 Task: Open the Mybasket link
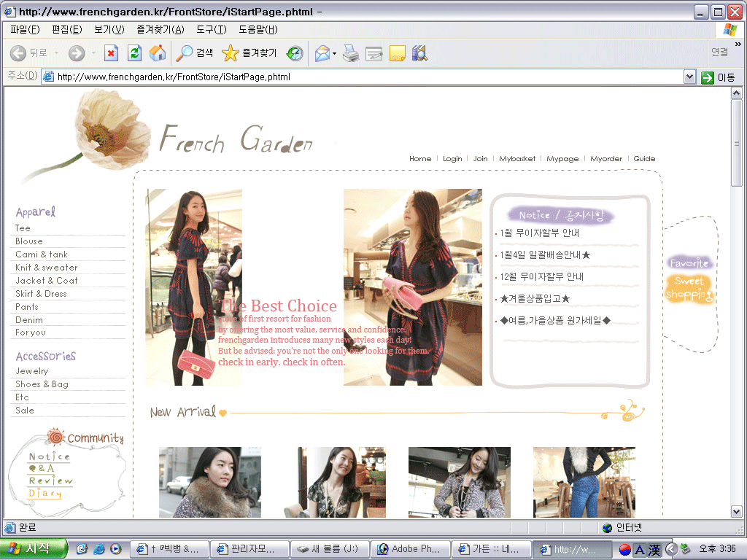517,158
